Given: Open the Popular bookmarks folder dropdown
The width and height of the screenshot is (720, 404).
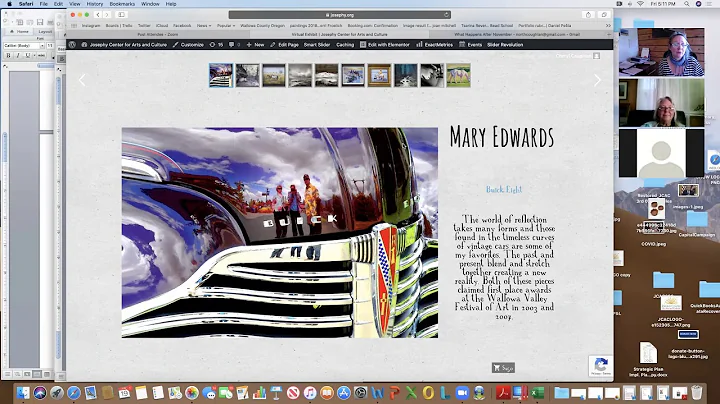Looking at the screenshot, I should click(225, 26).
